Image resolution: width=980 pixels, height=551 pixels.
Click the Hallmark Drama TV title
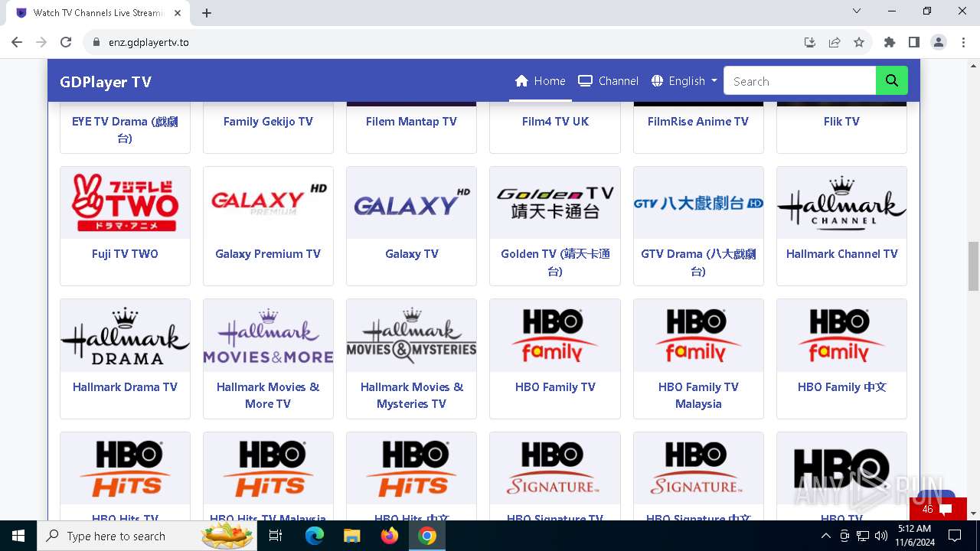click(x=125, y=387)
